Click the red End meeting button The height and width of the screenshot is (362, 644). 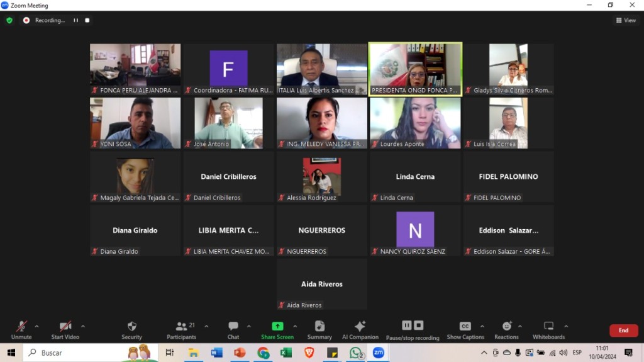pos(623,331)
